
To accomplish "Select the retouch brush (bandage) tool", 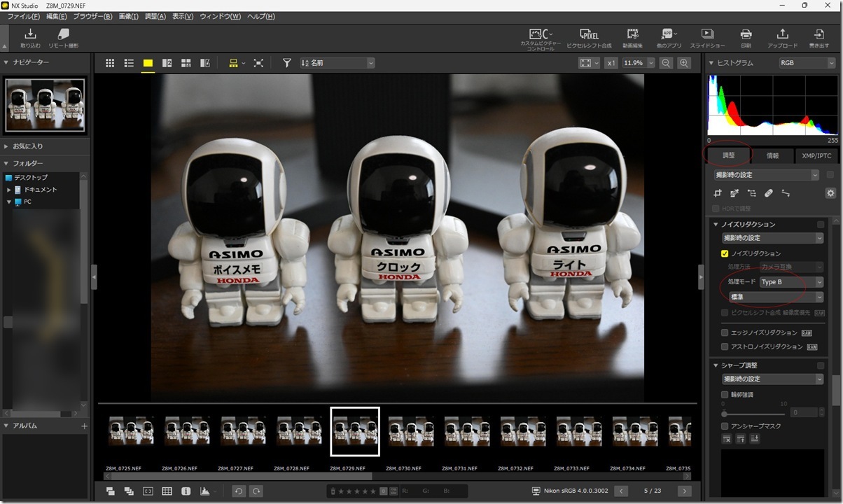I will (768, 193).
